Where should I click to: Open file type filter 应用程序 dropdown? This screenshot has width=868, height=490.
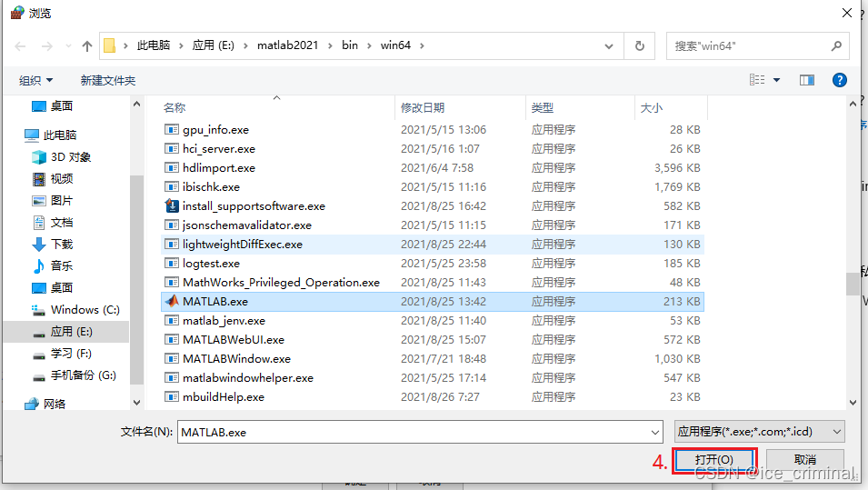coord(760,431)
